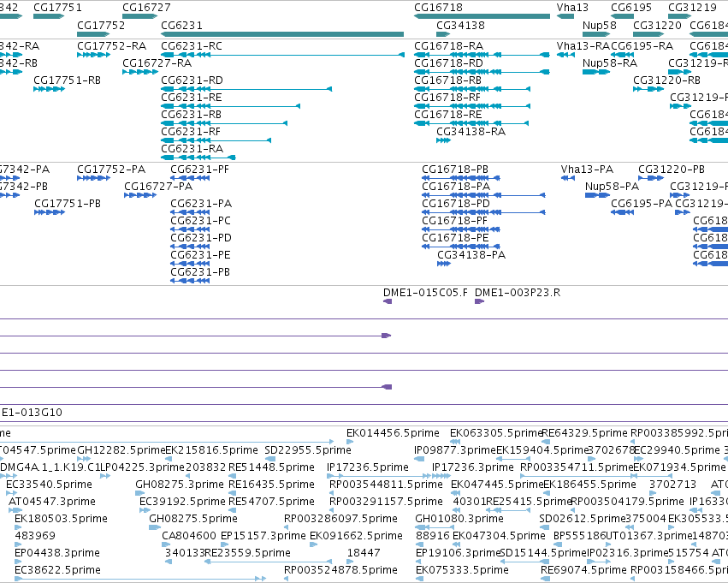Image resolution: width=728 pixels, height=583 pixels.
Task: Select the CG16718 gene label
Action: (x=438, y=8)
